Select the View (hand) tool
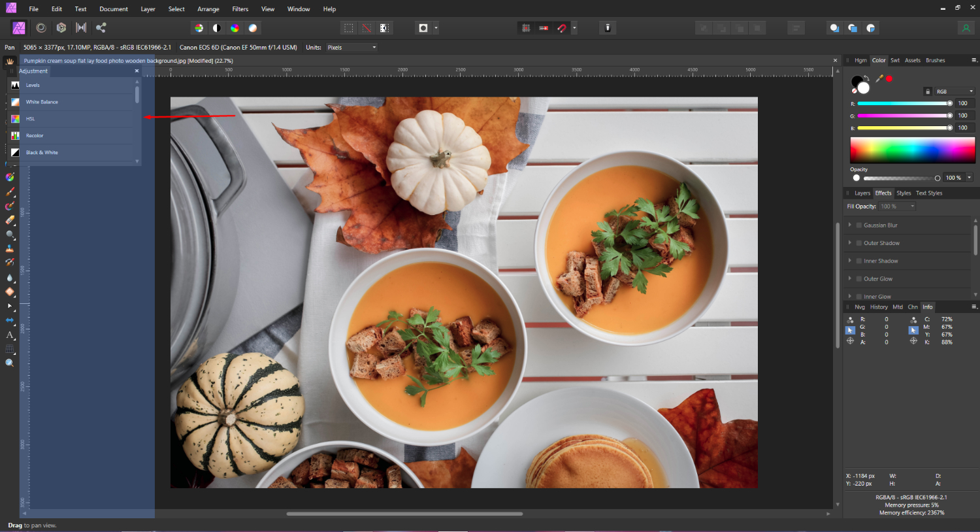980x532 pixels. tap(10, 61)
